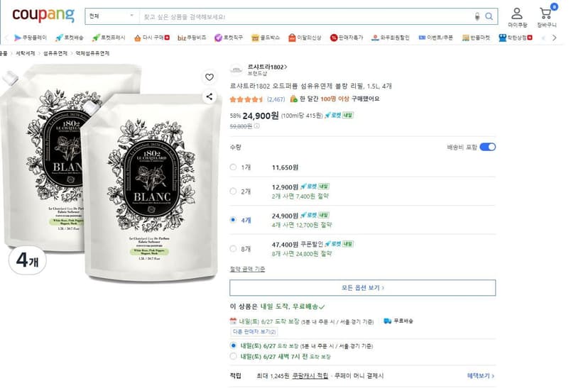Toggle the shipping fee included switch
588x388 pixels.
pos(487,147)
